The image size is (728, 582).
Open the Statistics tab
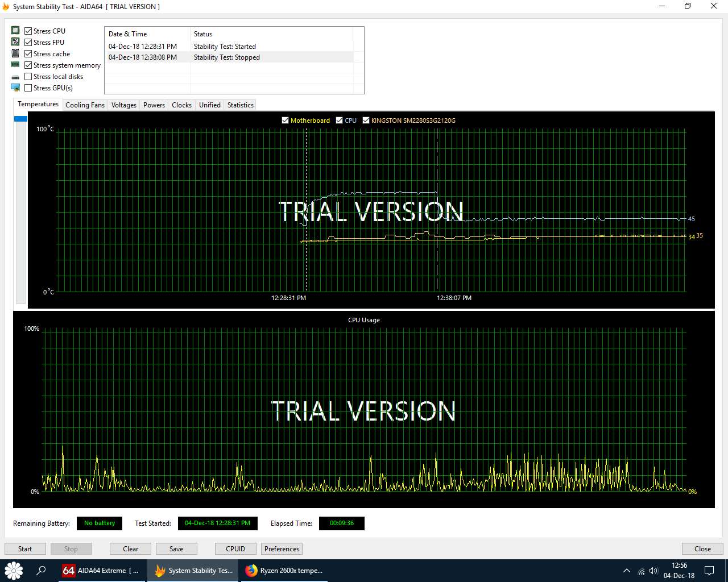[240, 105]
